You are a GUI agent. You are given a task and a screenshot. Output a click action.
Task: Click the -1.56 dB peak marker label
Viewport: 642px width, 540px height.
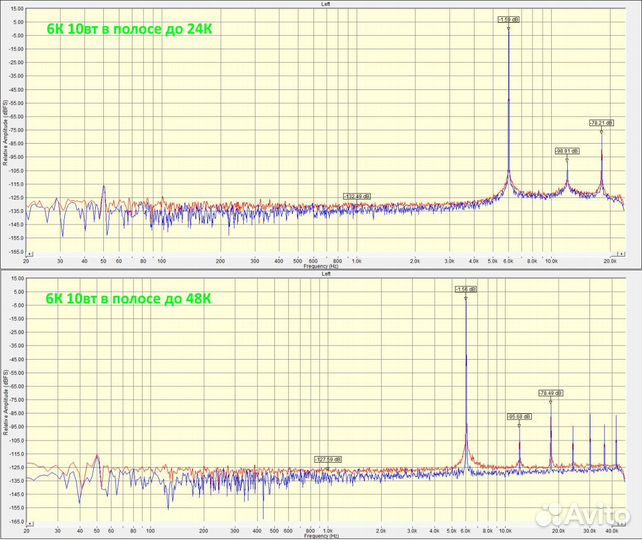(x=465, y=289)
